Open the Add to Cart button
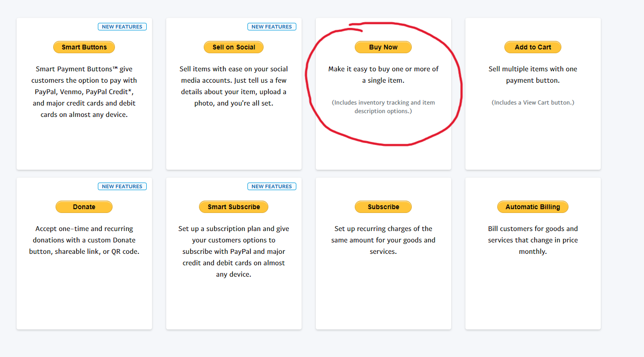The image size is (644, 357). (x=533, y=47)
